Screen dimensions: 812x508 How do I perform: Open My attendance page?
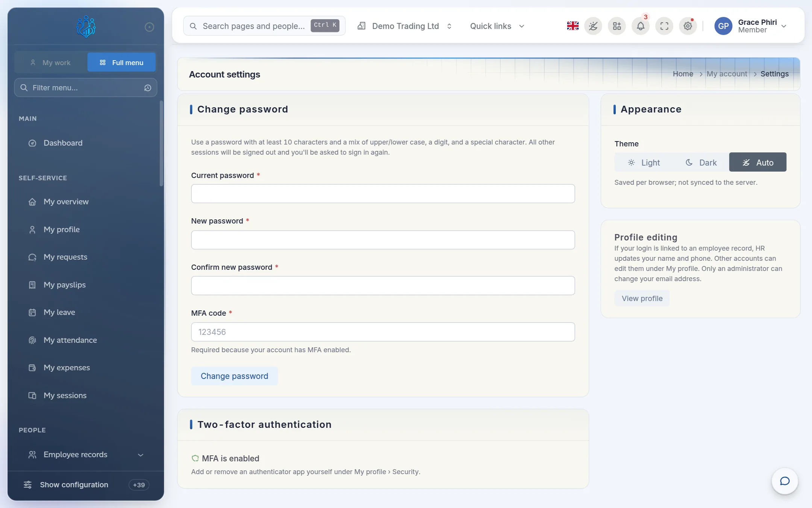point(86,340)
